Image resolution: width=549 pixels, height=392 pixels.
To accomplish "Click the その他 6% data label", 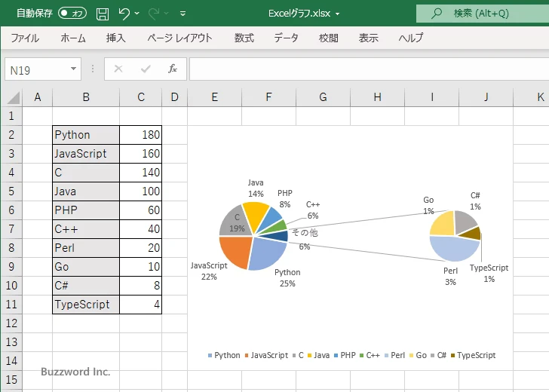I will (x=305, y=240).
